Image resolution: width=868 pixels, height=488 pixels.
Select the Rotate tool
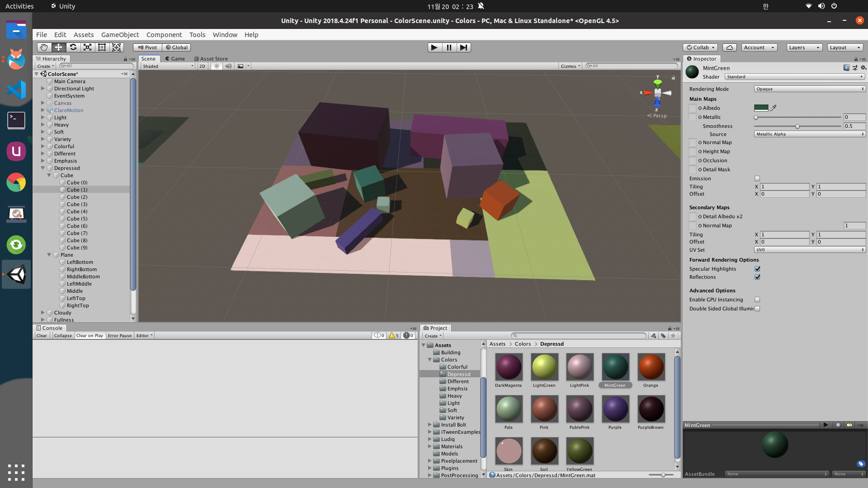coord(73,47)
